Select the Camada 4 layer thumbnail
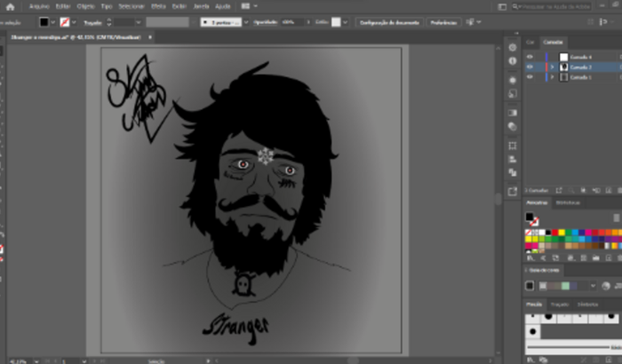Image resolution: width=622 pixels, height=364 pixels. [563, 57]
